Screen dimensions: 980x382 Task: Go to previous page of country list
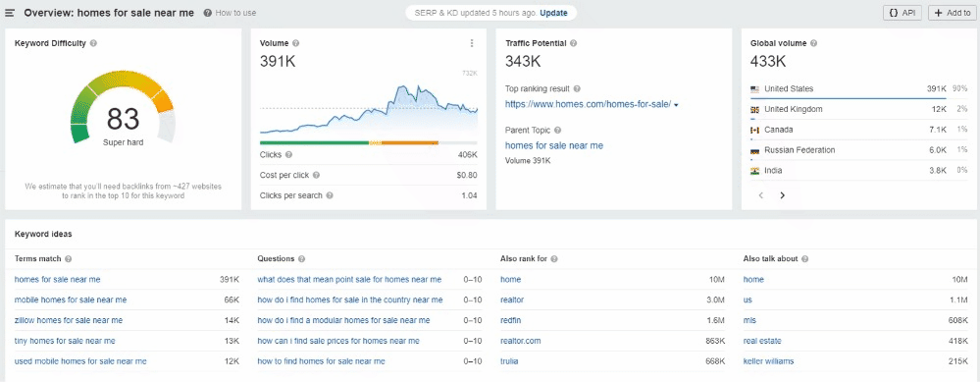click(x=761, y=195)
